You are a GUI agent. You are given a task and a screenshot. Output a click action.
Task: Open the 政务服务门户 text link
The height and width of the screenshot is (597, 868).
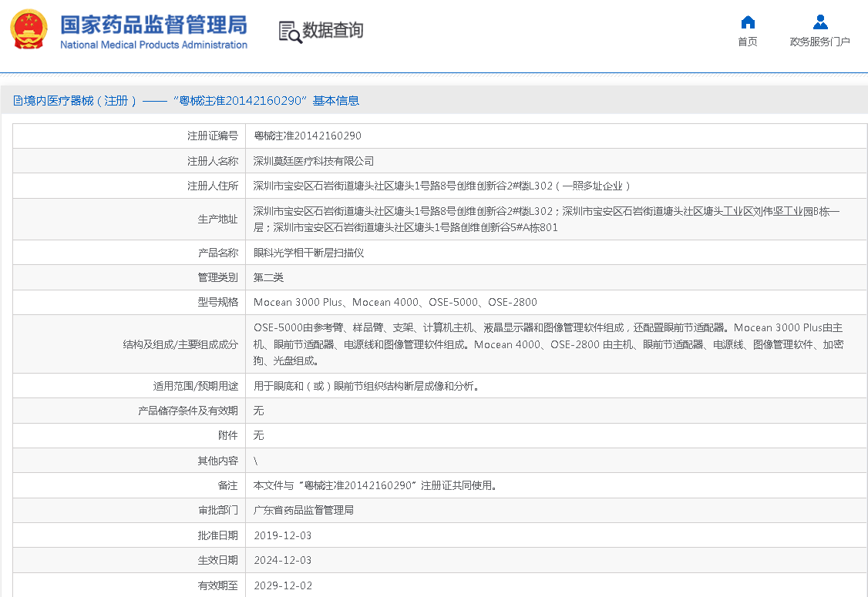click(x=819, y=42)
